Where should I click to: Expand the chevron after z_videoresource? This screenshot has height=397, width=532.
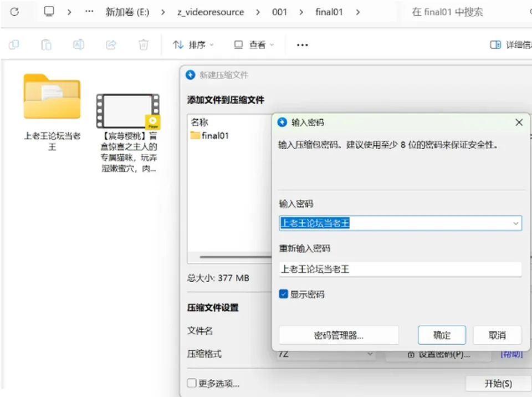[x=258, y=12]
